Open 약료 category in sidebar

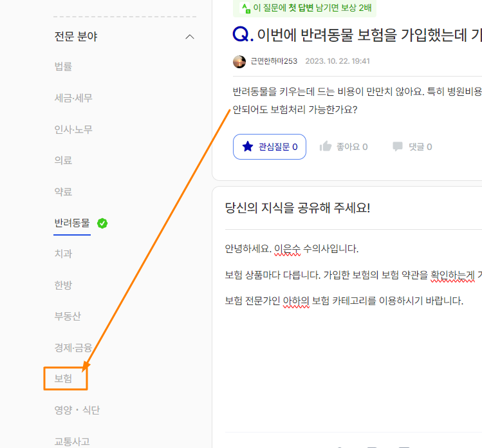[63, 192]
